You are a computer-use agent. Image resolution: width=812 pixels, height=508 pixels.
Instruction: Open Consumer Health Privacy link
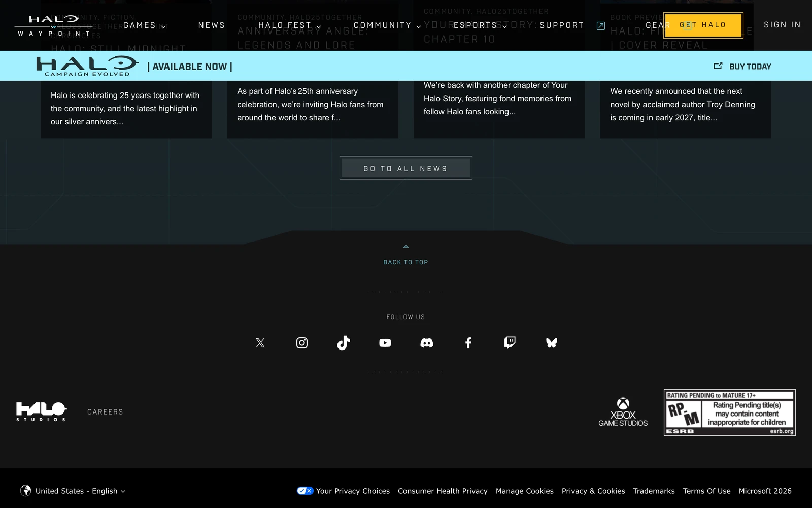coord(443,491)
